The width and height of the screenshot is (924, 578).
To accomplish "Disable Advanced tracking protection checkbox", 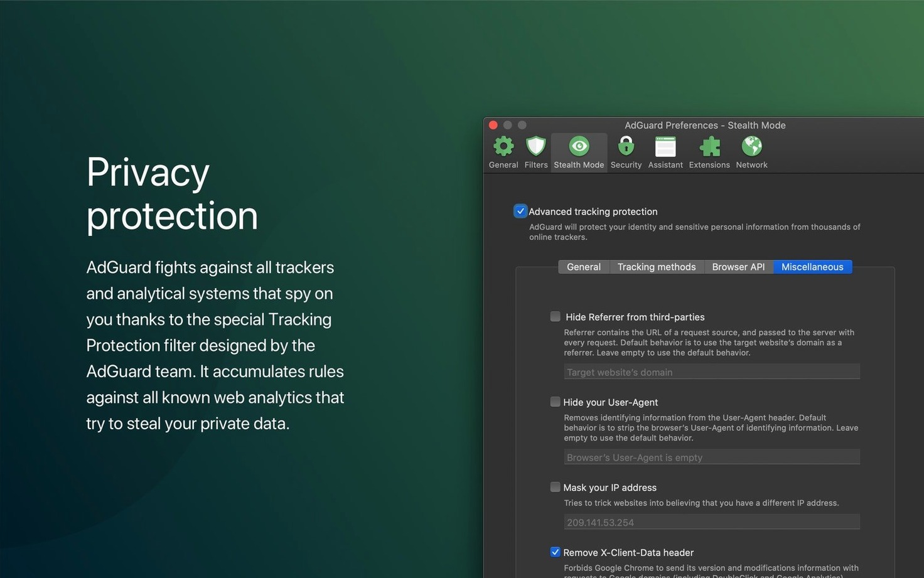I will coord(520,211).
